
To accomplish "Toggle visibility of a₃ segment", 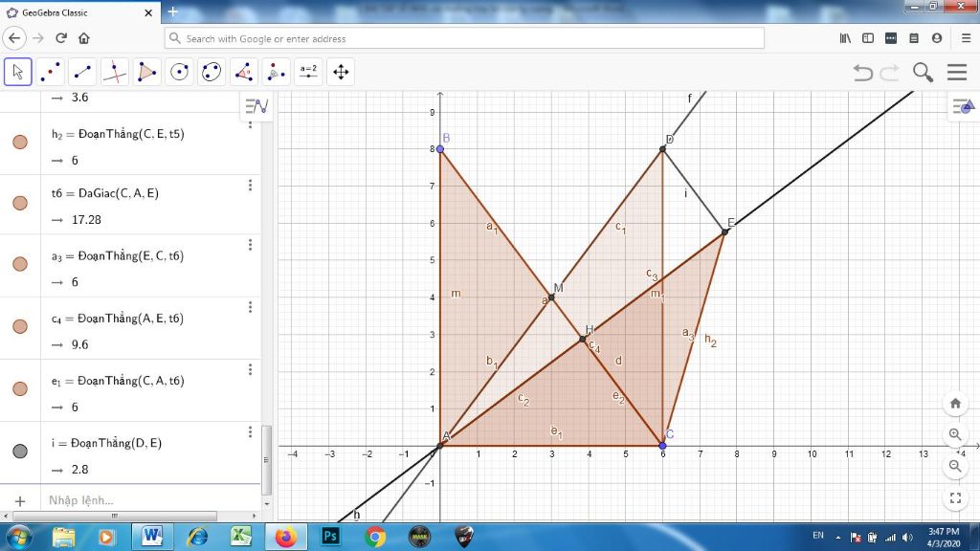I will pyautogui.click(x=20, y=264).
